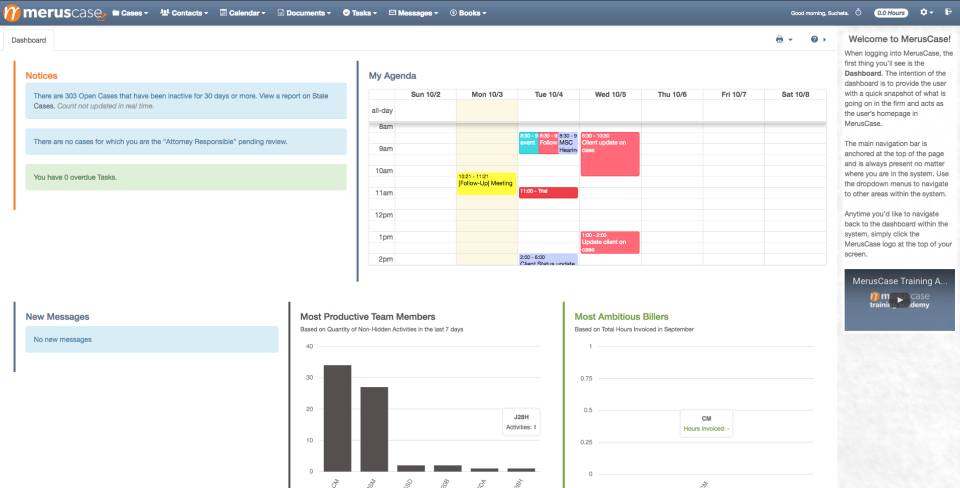Open the Documents menu
The width and height of the screenshot is (960, 488).
coord(304,13)
